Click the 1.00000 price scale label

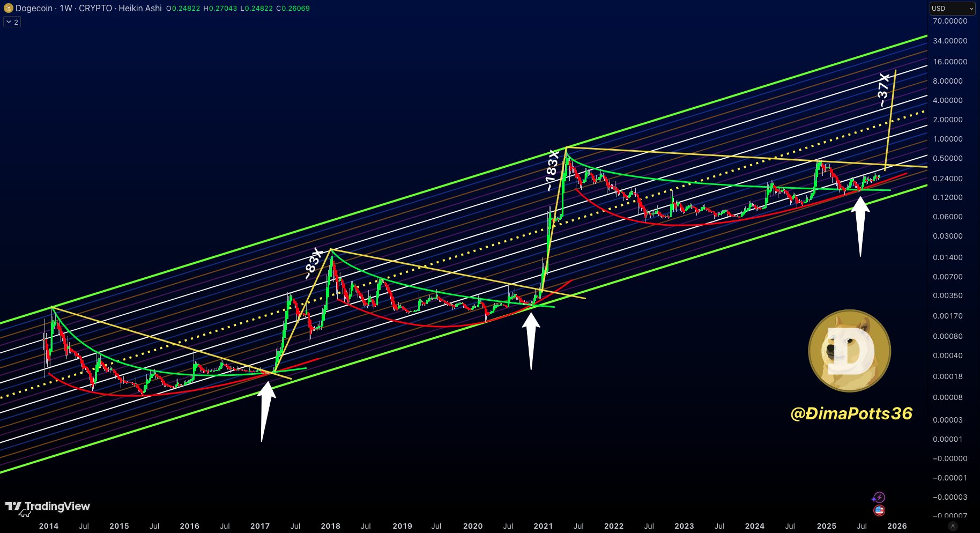point(947,139)
